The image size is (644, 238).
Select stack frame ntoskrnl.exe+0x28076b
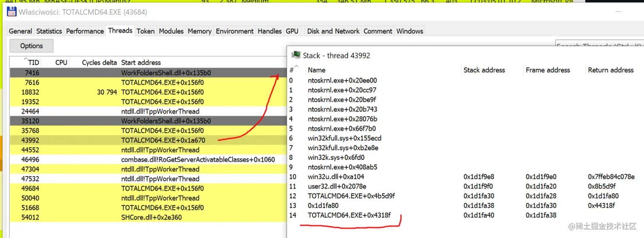[466, 119]
